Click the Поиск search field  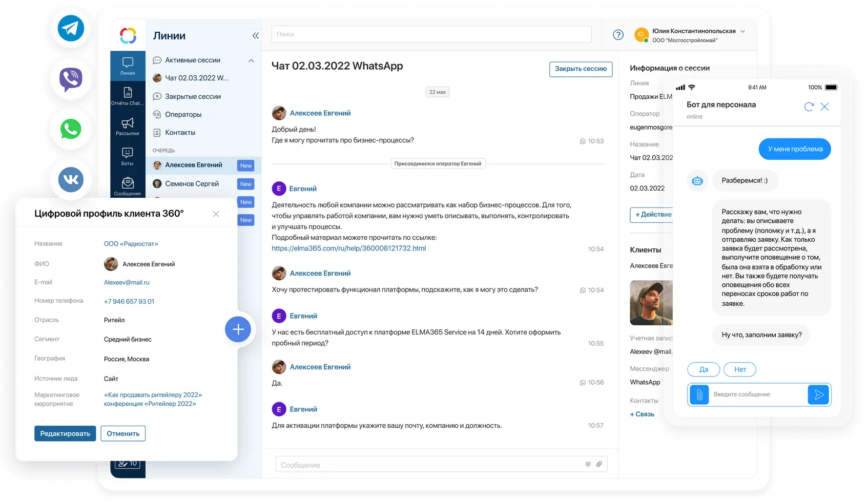click(x=431, y=34)
